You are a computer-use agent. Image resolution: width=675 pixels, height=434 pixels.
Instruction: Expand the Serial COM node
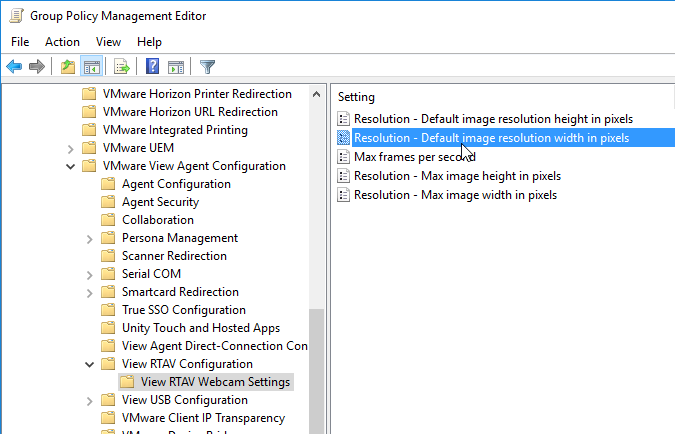tap(90, 275)
